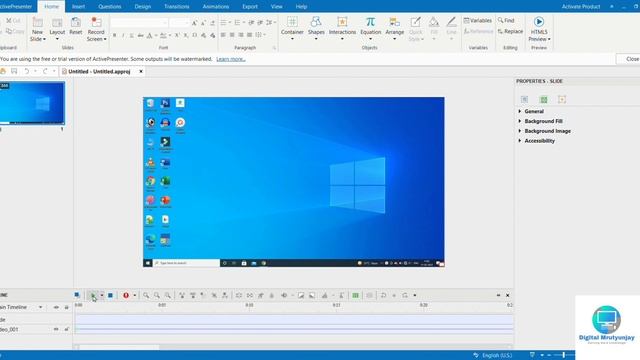The width and height of the screenshot is (640, 360).
Task: Toggle visibility of the Video_001 track
Action: click(56, 329)
